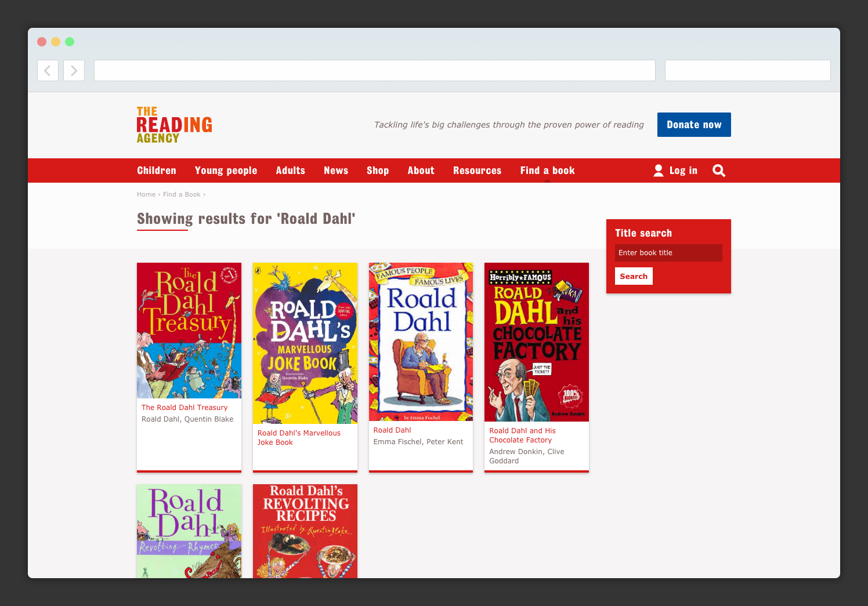Screen dimensions: 868x606
Task: Follow the Home breadcrumb link
Action: 146,194
